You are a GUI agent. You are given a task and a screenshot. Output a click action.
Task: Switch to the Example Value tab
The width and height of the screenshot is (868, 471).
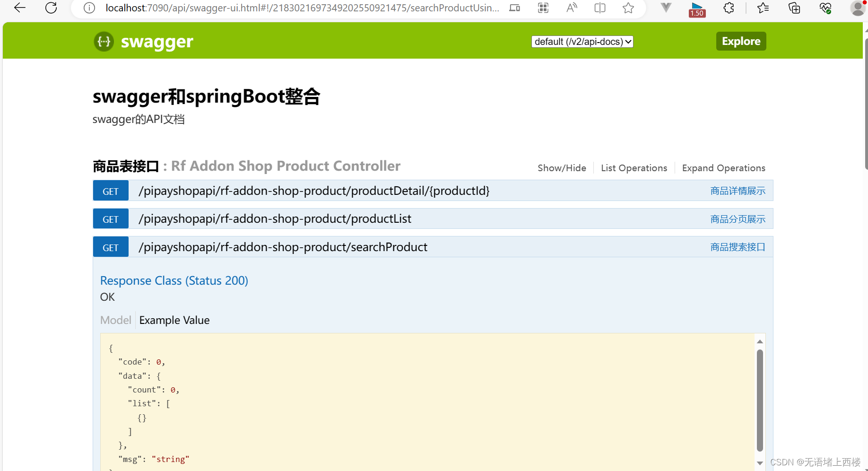click(174, 320)
